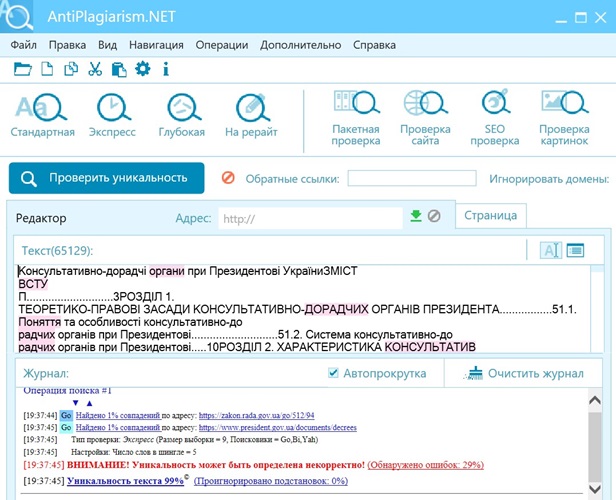The width and height of the screenshot is (616, 500).
Task: Click the up triangle under Операция поиска
Action: click(90, 403)
